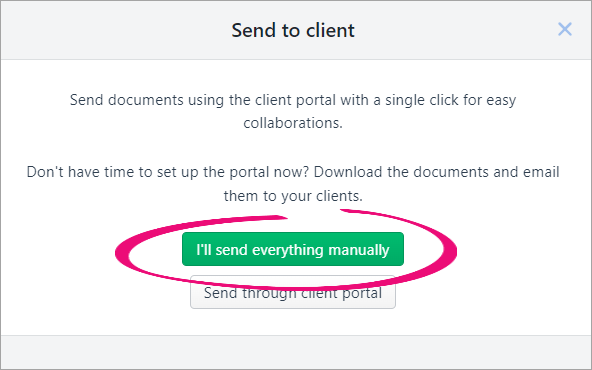The width and height of the screenshot is (592, 370).
Task: Choose "Send through client portal" option
Action: (293, 292)
